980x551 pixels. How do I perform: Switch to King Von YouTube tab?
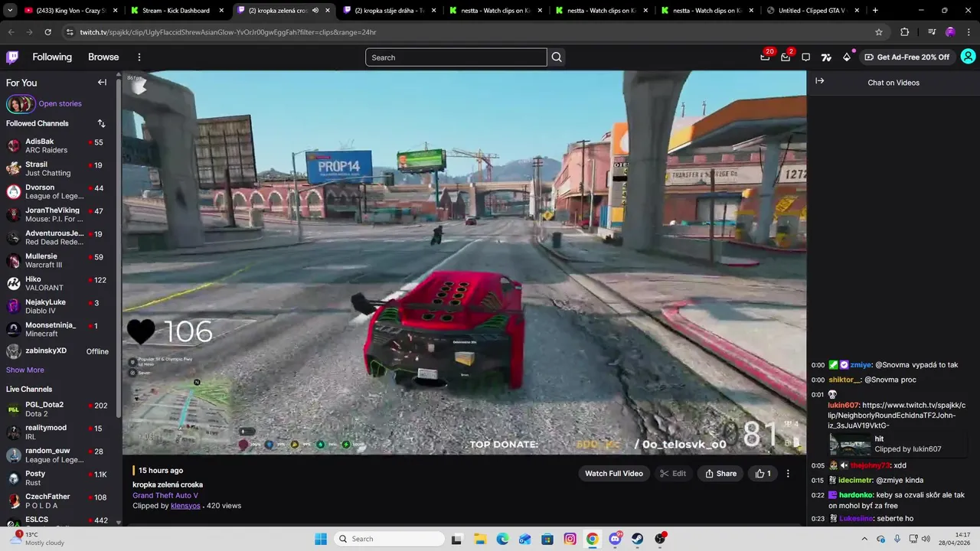(x=71, y=11)
